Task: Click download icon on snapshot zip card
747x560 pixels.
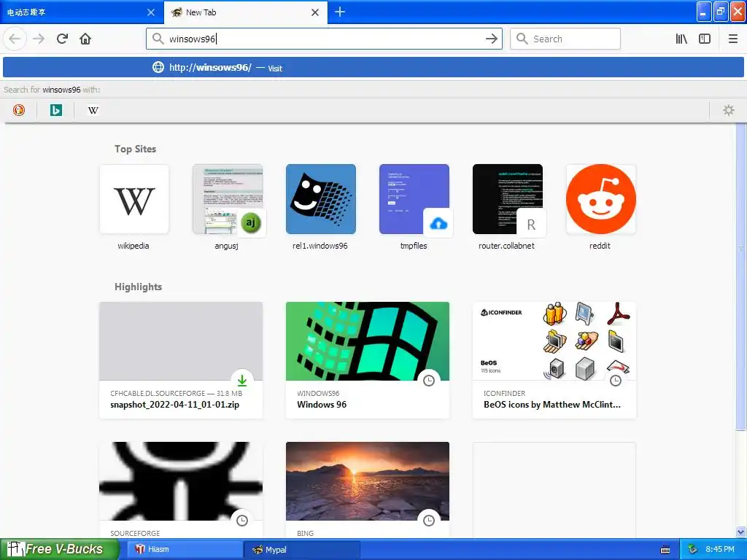Action: pyautogui.click(x=242, y=380)
